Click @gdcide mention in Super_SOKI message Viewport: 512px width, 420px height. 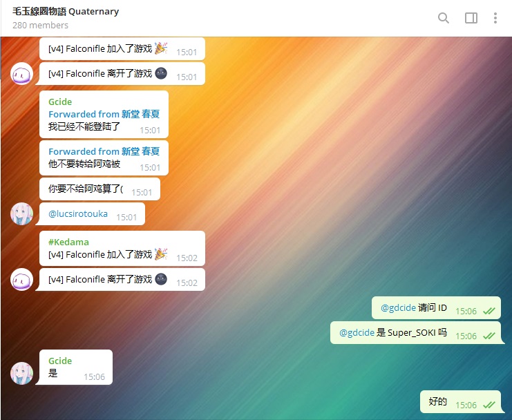(357, 332)
